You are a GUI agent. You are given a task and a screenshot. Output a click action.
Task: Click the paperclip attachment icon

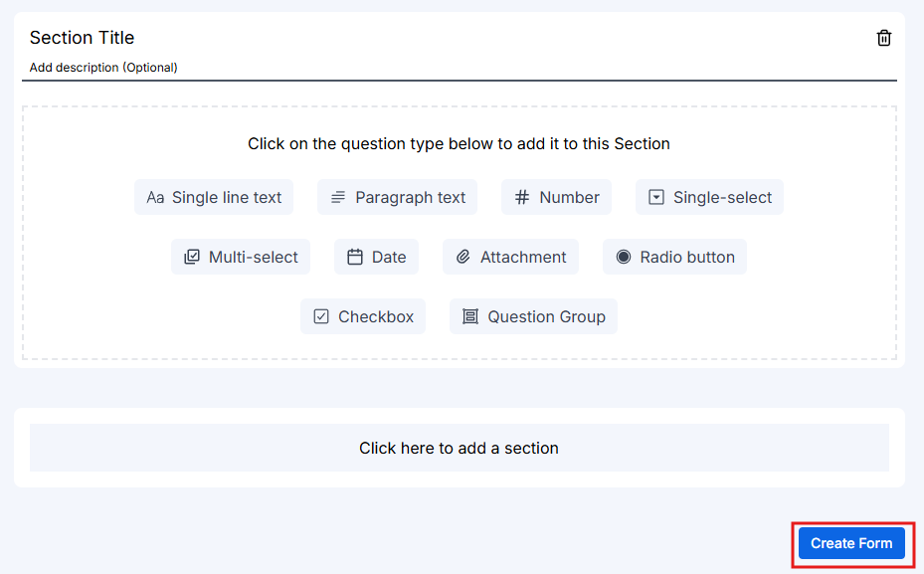pos(463,257)
